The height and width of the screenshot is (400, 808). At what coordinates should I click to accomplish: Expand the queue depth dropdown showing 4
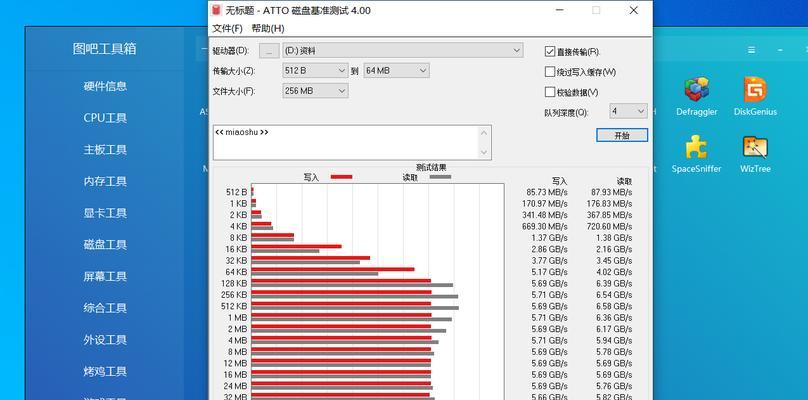[x=628, y=111]
